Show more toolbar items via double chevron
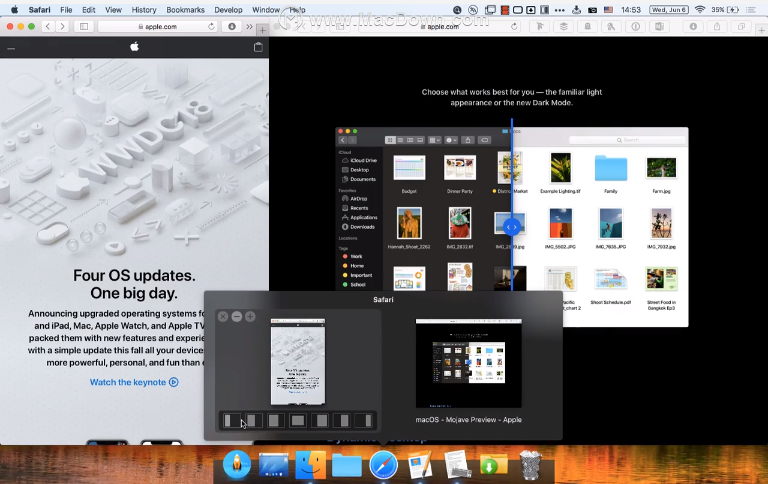The width and height of the screenshot is (768, 484). click(x=249, y=26)
